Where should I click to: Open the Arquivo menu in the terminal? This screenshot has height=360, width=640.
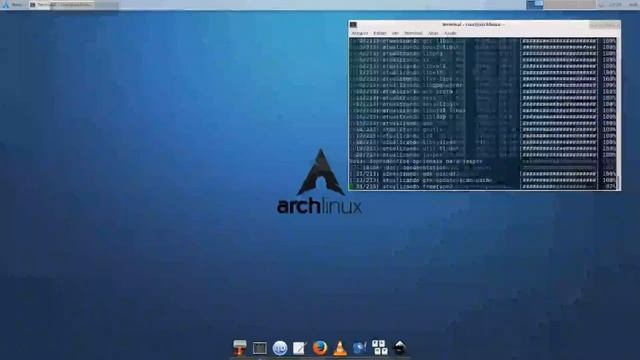tap(360, 33)
